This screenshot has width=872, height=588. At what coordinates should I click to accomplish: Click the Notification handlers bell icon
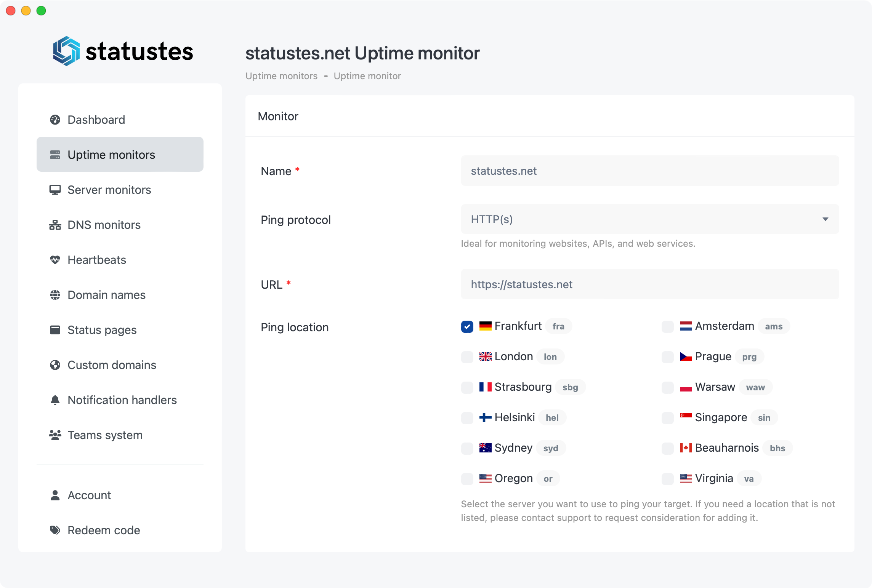coord(55,400)
